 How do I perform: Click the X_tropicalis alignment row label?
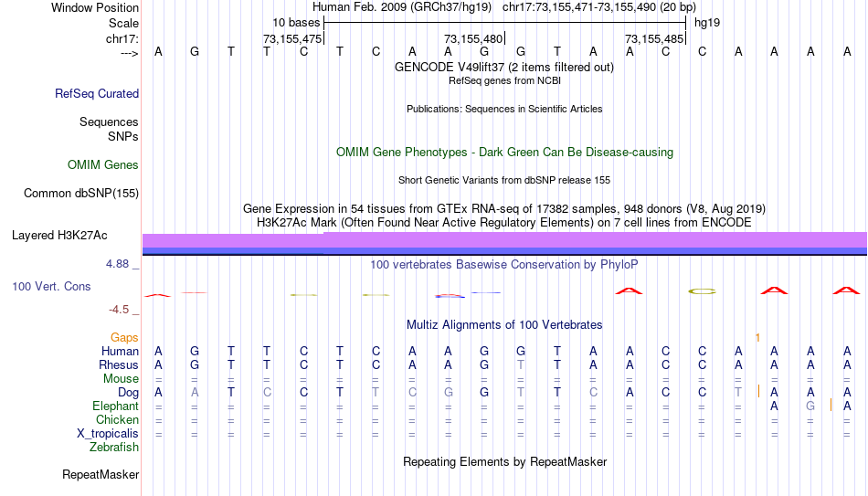108,434
